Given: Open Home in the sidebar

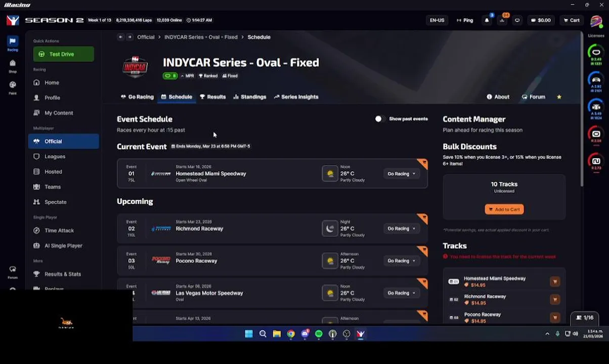Looking at the screenshot, I should tap(63, 82).
